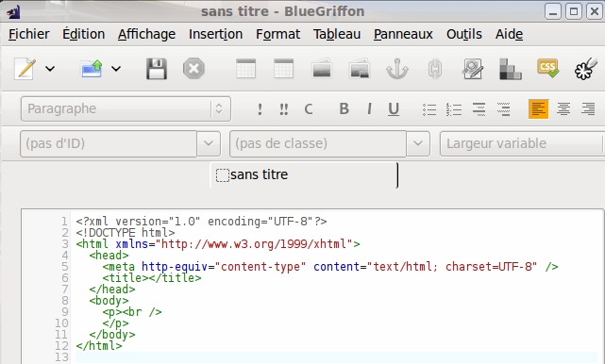The image size is (605, 364).
Task: Select right text alignment
Action: 588,109
